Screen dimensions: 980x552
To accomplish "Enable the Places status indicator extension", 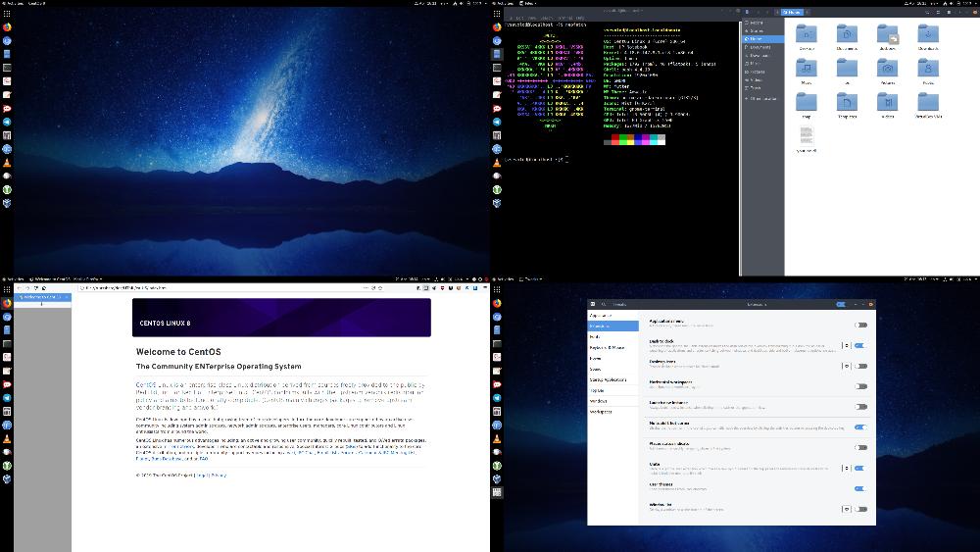I will tap(860, 448).
